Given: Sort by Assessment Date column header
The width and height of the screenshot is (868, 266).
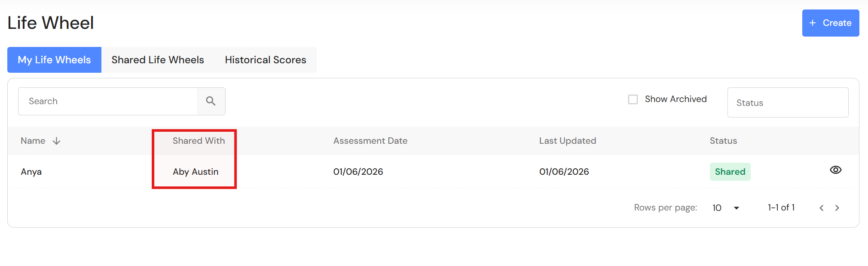Looking at the screenshot, I should coord(370,141).
